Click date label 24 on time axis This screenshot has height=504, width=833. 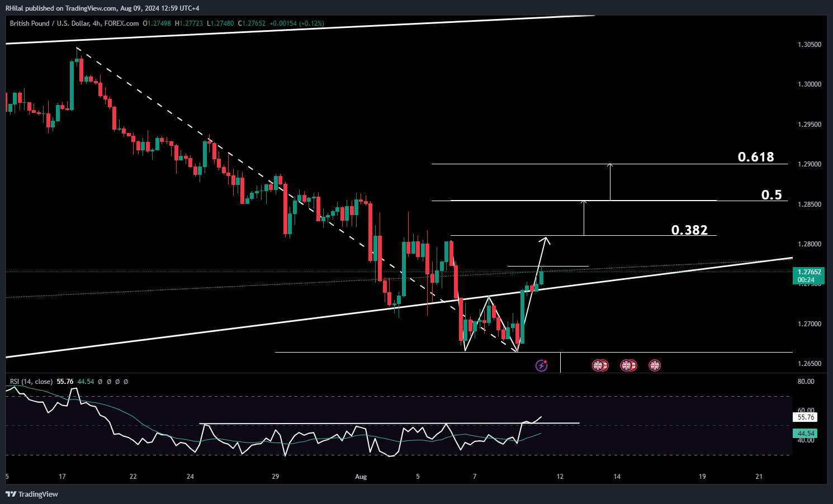[x=190, y=477]
